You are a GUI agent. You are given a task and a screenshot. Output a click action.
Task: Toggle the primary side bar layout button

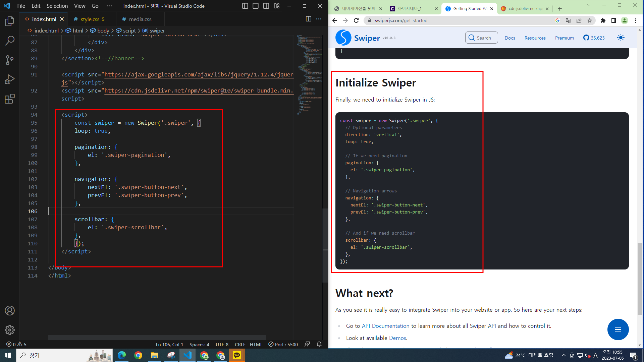[x=245, y=6]
